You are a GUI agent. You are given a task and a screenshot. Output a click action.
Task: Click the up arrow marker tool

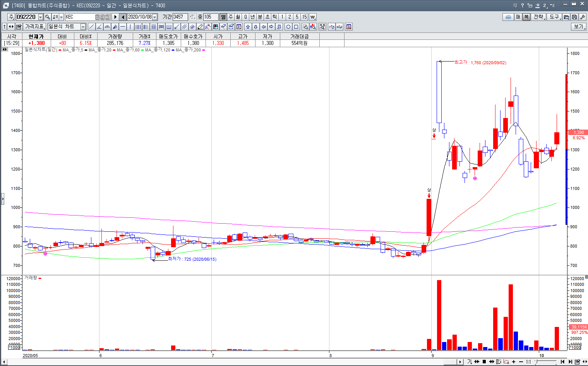[248, 27]
